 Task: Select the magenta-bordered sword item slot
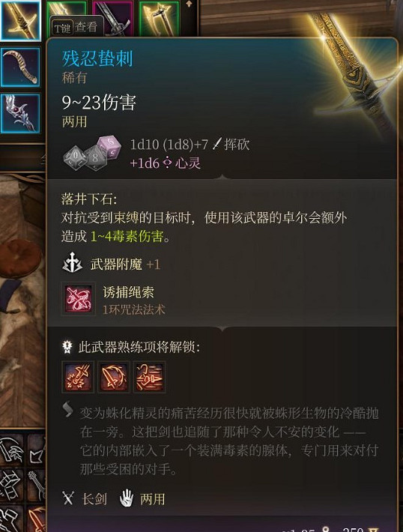(x=112, y=18)
